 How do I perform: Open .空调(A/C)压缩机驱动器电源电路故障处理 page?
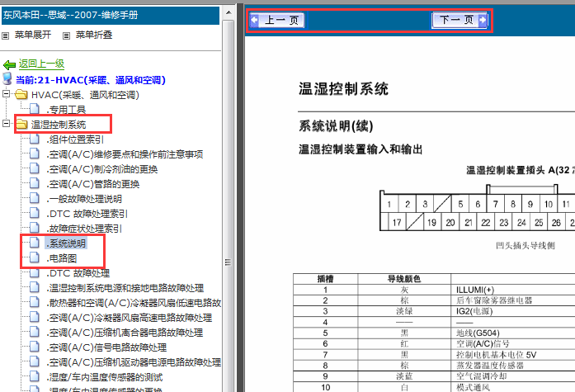pyautogui.click(x=134, y=362)
